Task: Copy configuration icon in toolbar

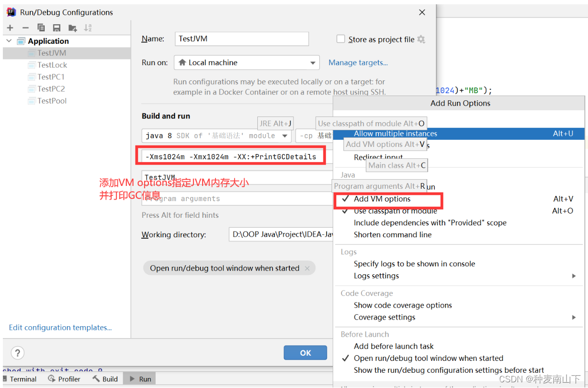Action: pos(41,28)
